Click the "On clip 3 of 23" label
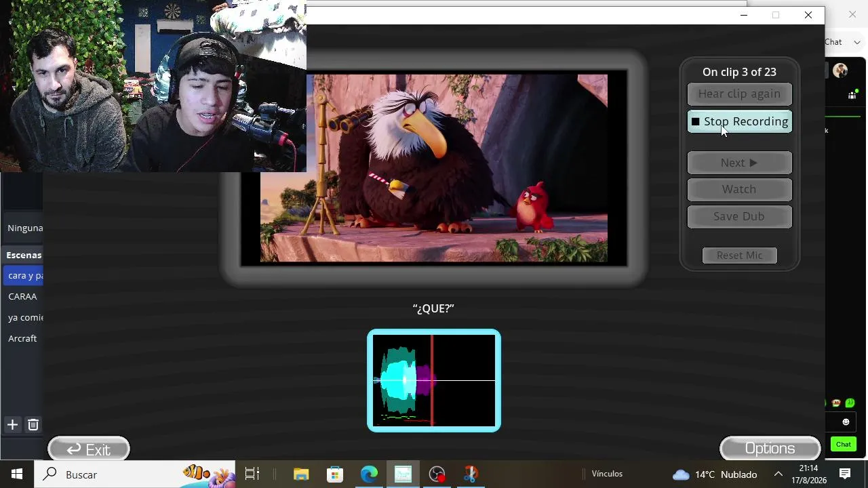Screen dimensions: 868x488 click(x=739, y=72)
